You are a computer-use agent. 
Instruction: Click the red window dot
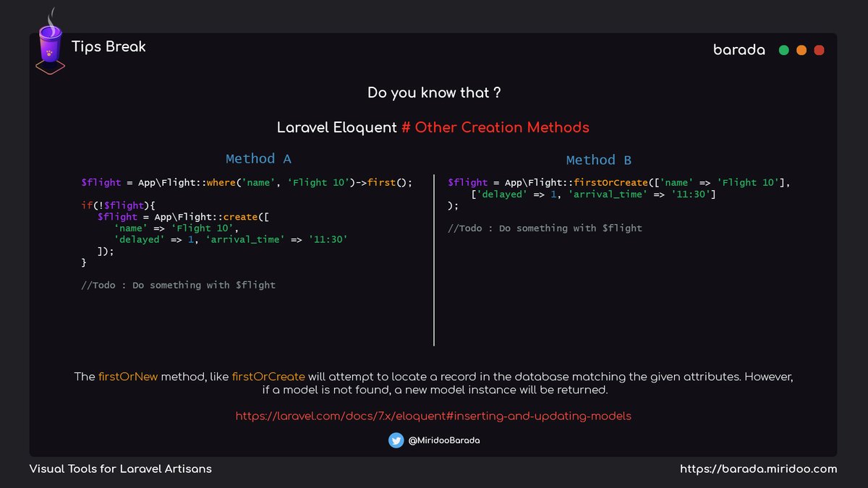tap(819, 51)
